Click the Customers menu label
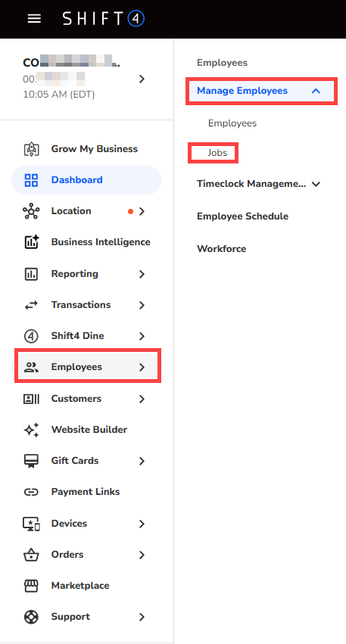The width and height of the screenshot is (346, 644). (76, 398)
